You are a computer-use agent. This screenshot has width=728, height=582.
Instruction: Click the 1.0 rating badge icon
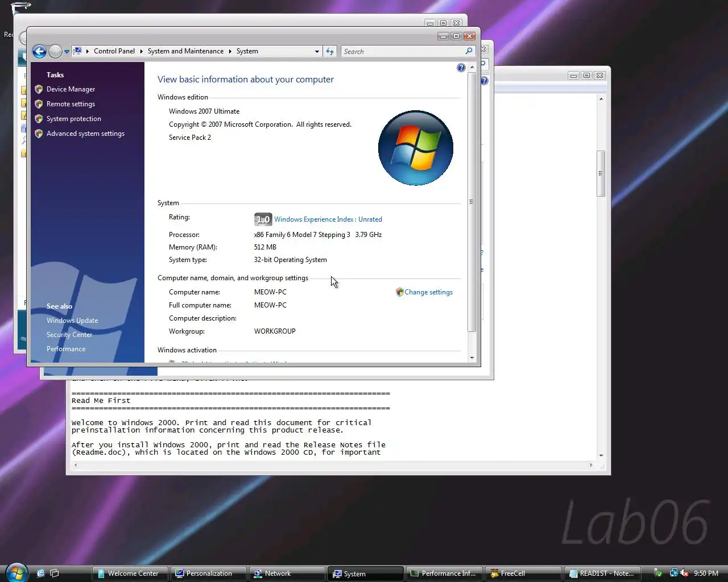(263, 219)
